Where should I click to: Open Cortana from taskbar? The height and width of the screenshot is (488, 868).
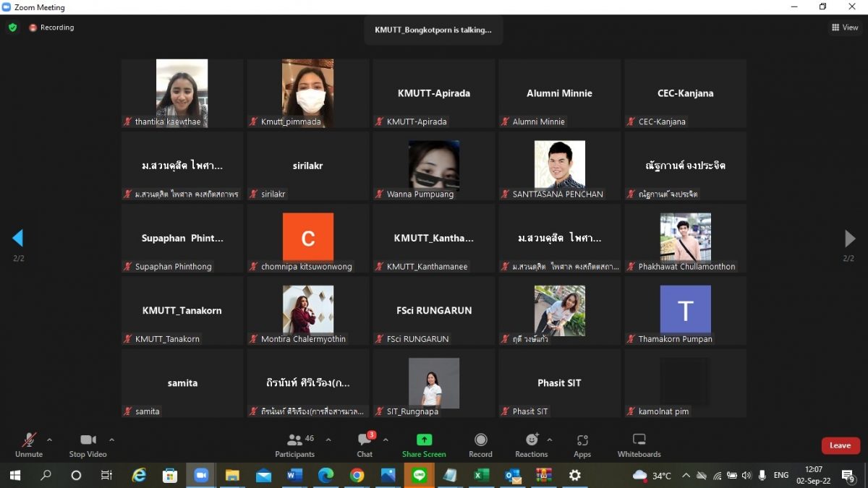[76, 476]
